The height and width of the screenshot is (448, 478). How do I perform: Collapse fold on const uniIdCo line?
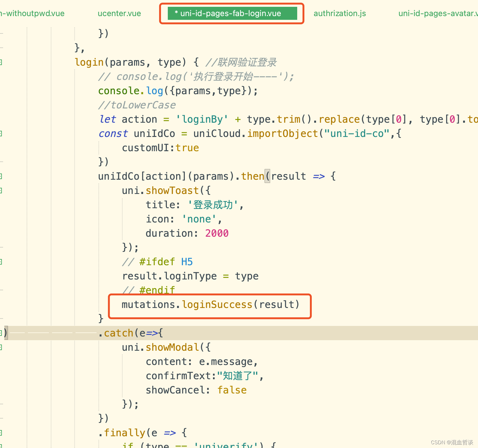coord(1,134)
